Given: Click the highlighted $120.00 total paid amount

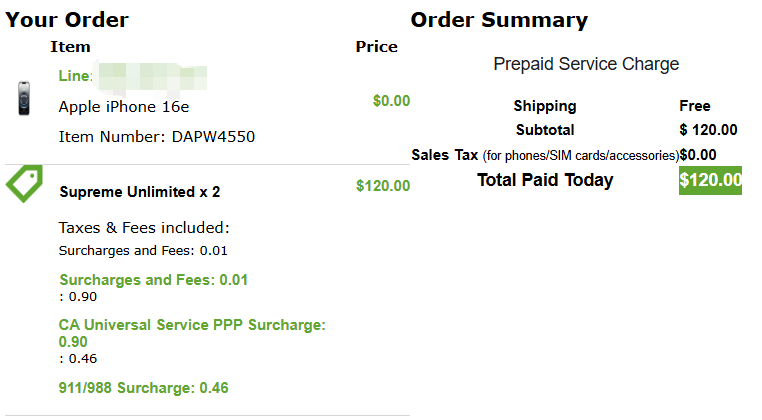Looking at the screenshot, I should pos(710,180).
